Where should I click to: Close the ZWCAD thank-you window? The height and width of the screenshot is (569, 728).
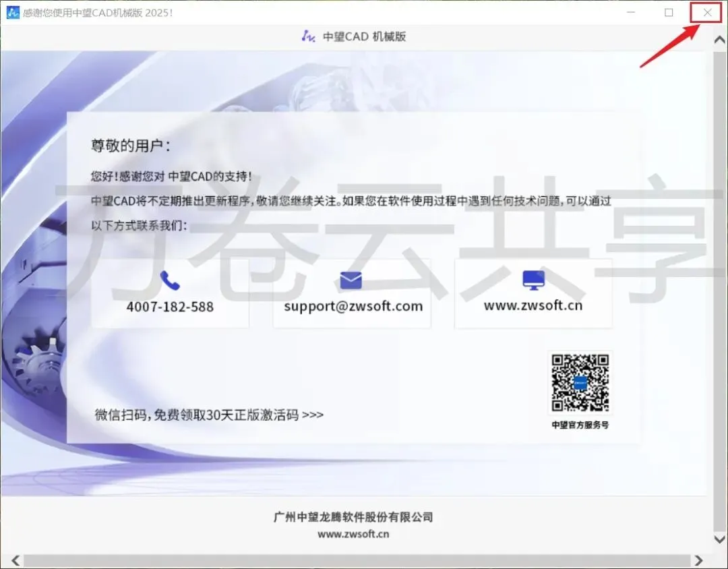(x=706, y=13)
